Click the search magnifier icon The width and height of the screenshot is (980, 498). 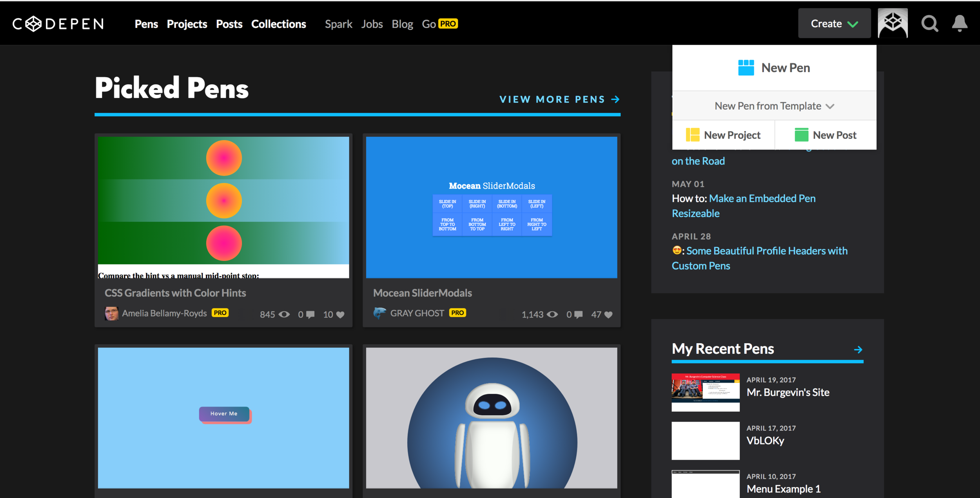[929, 24]
